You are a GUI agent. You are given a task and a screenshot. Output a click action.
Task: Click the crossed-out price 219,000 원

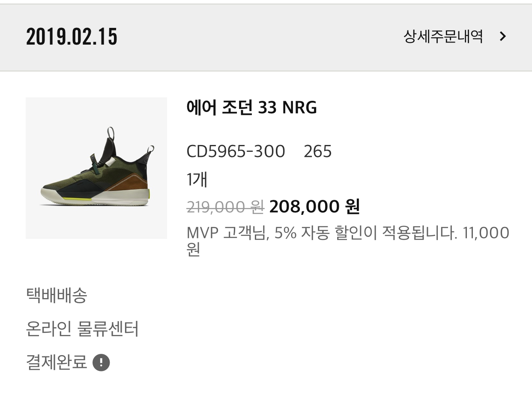pos(225,207)
